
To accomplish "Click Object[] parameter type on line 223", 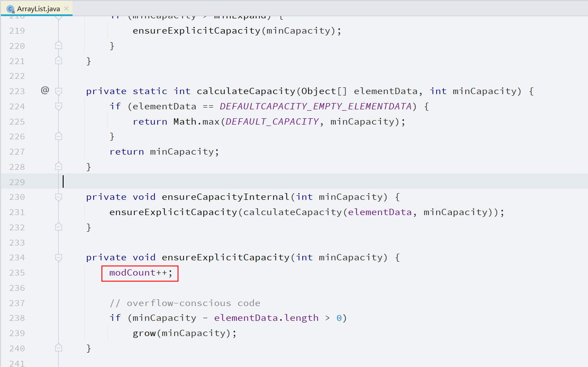I will pos(325,91).
